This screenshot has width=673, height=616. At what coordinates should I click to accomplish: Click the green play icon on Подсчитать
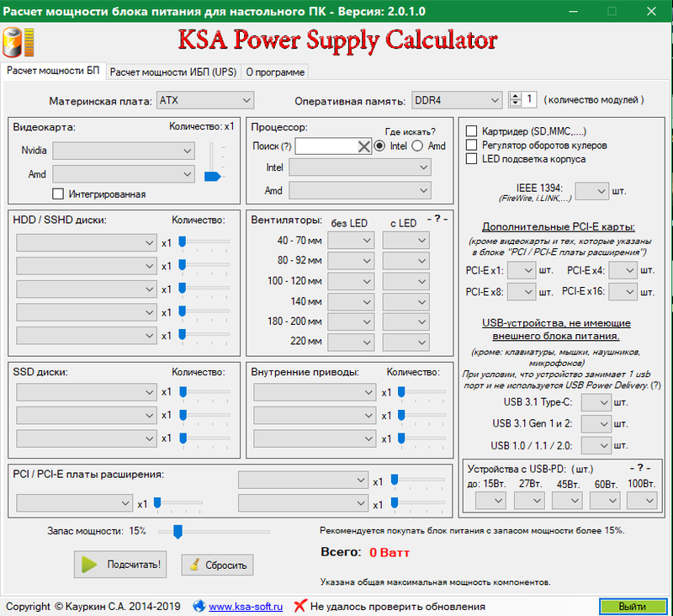89,564
